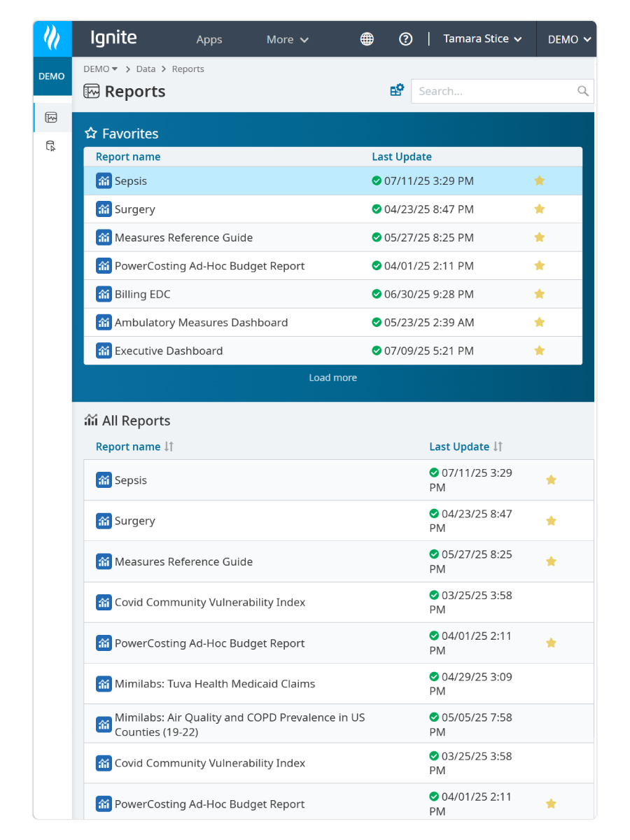This screenshot has width=630, height=840.
Task: Click report icon for Billing EDC
Action: [x=104, y=294]
